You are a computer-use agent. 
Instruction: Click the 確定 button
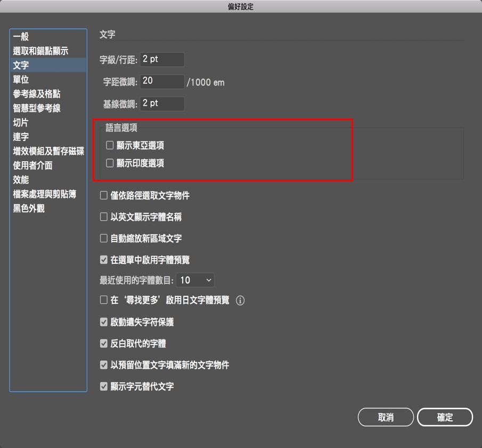click(x=445, y=417)
